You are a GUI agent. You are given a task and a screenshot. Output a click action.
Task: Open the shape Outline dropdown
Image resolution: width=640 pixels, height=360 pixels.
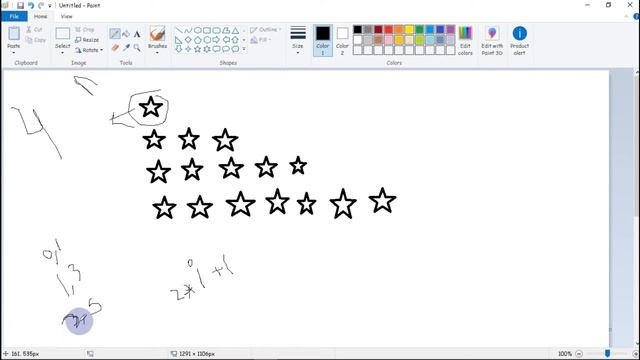[265, 30]
